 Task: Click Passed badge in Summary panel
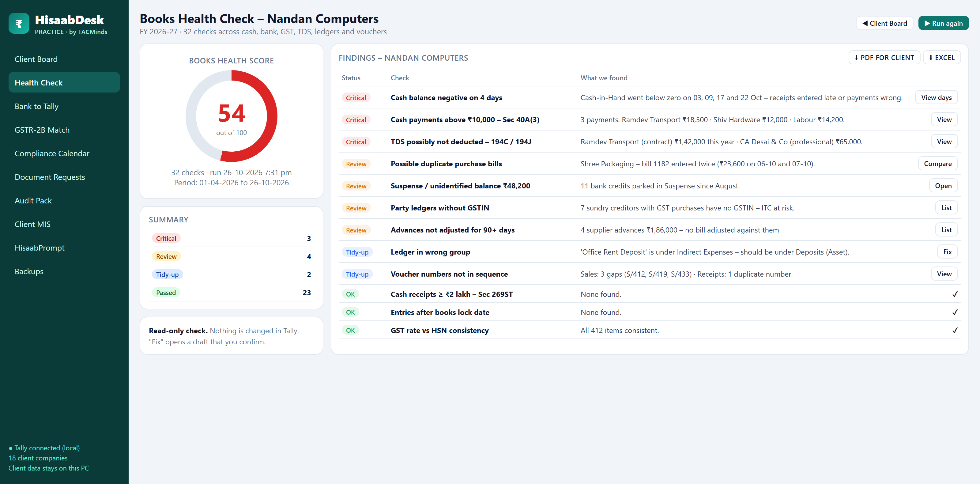pos(166,293)
